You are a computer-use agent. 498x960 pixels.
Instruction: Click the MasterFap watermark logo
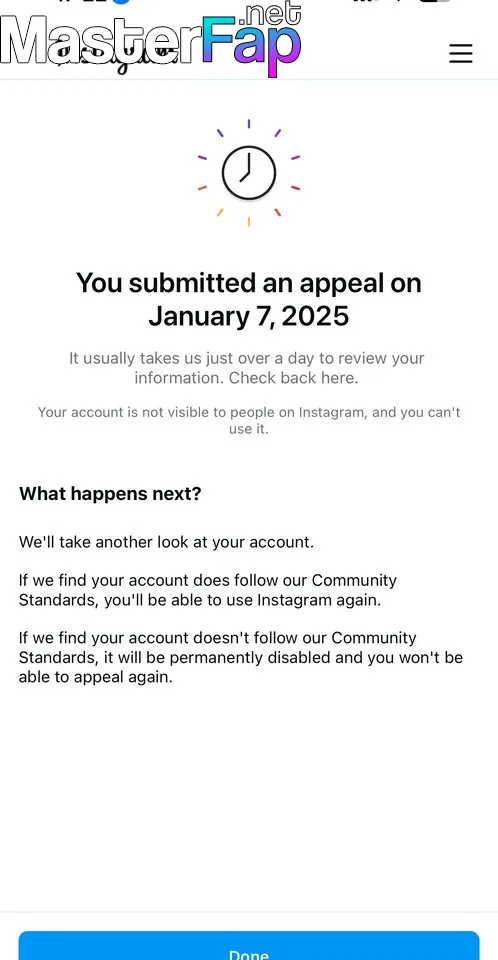(151, 40)
